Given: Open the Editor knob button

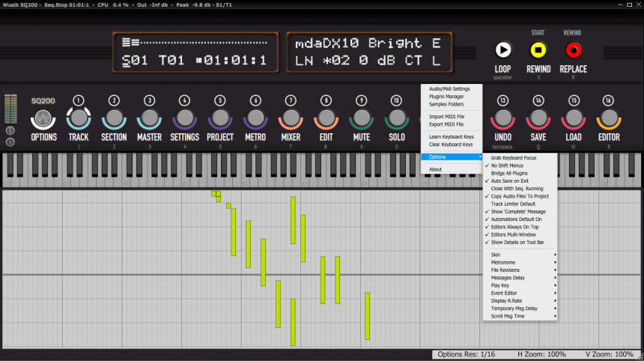Looking at the screenshot, I should [x=609, y=118].
